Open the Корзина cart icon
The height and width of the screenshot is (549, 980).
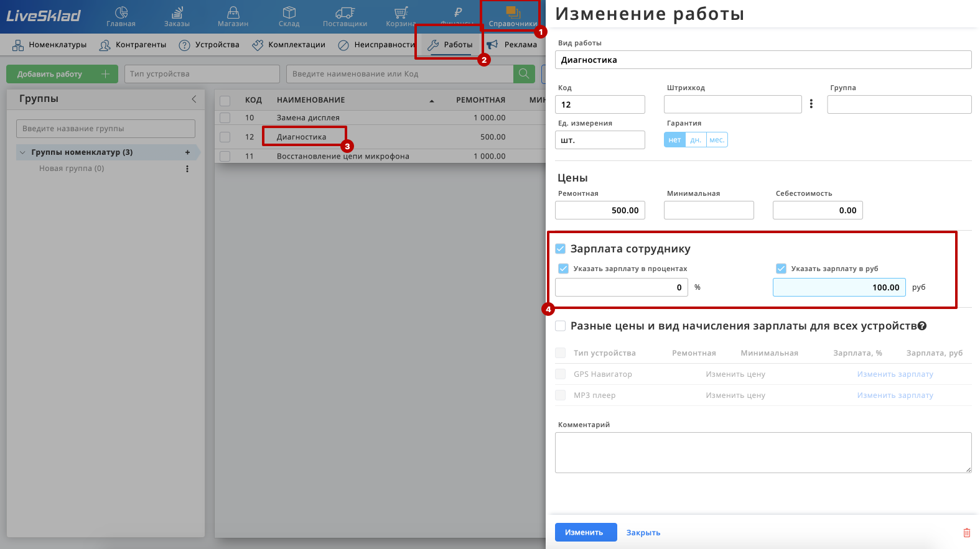(x=401, y=12)
